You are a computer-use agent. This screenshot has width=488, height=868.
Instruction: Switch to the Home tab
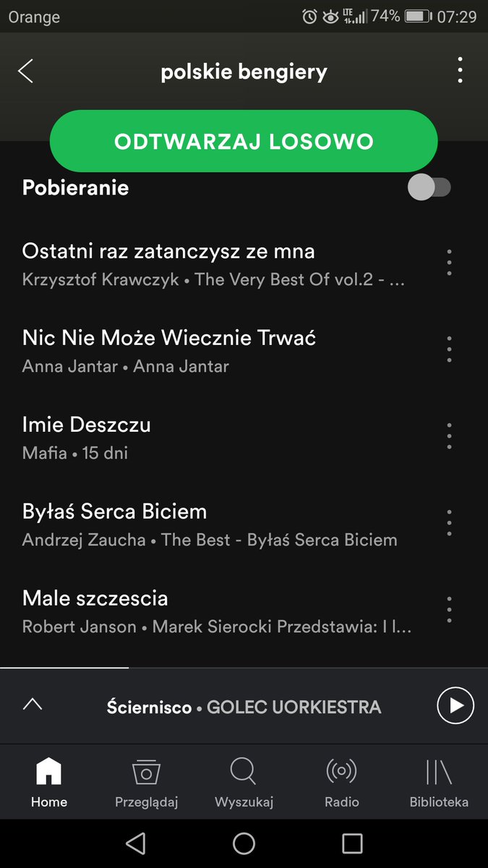click(x=49, y=782)
